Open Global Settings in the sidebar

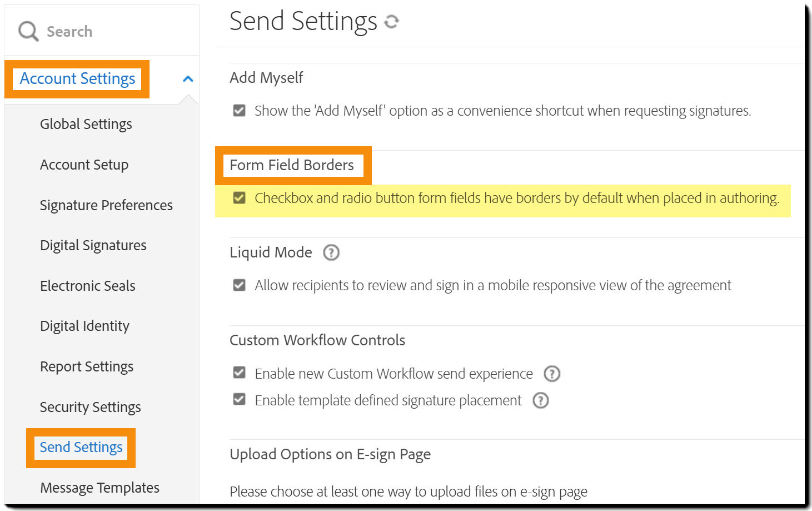(x=86, y=124)
